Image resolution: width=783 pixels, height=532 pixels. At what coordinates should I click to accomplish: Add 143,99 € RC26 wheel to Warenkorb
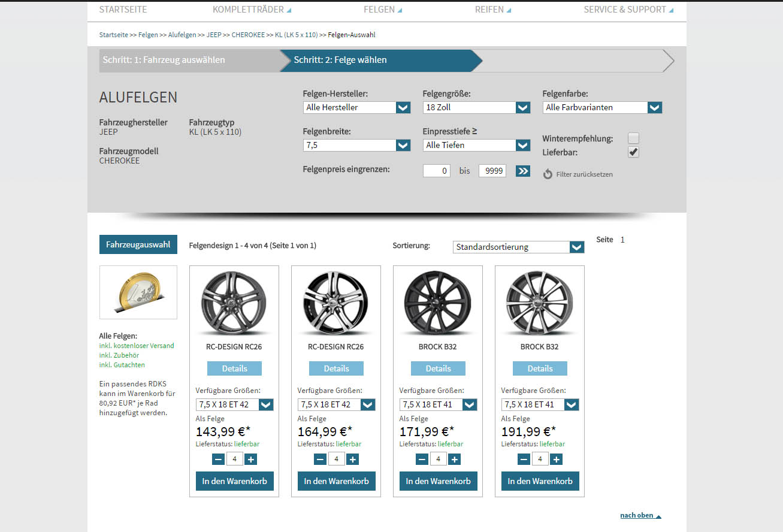pyautogui.click(x=234, y=481)
